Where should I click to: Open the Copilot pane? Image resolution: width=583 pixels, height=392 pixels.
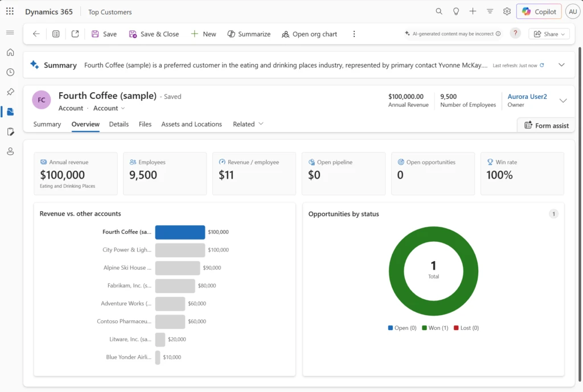539,11
